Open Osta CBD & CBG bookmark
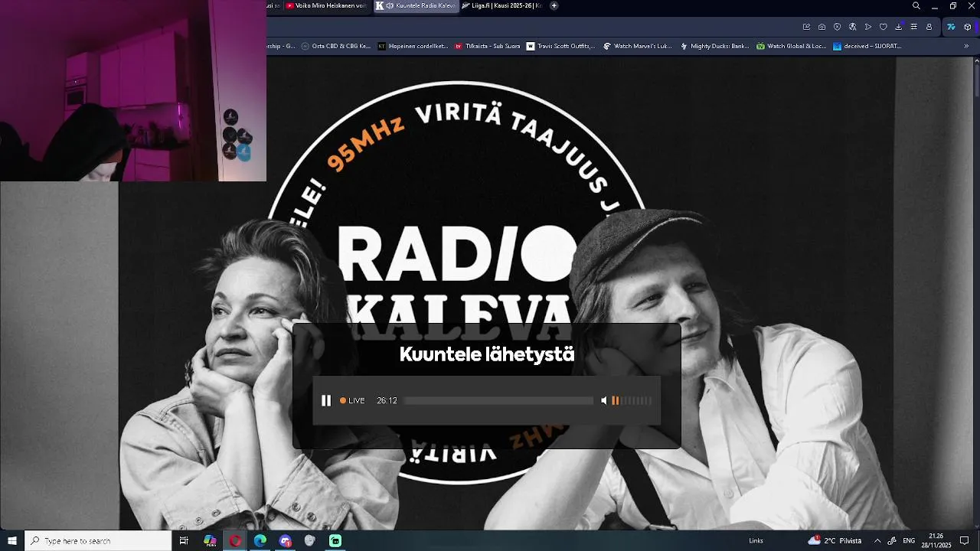The image size is (980, 551). 336,46
